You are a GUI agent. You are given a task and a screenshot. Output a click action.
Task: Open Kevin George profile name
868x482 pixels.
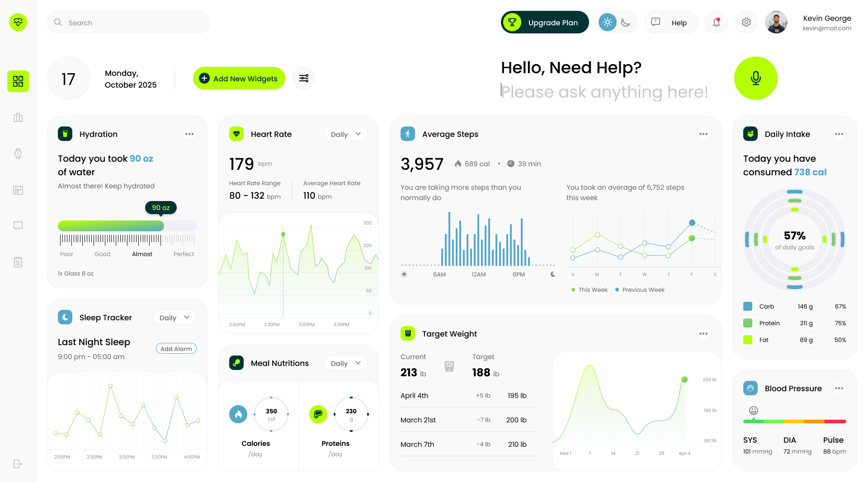[827, 18]
